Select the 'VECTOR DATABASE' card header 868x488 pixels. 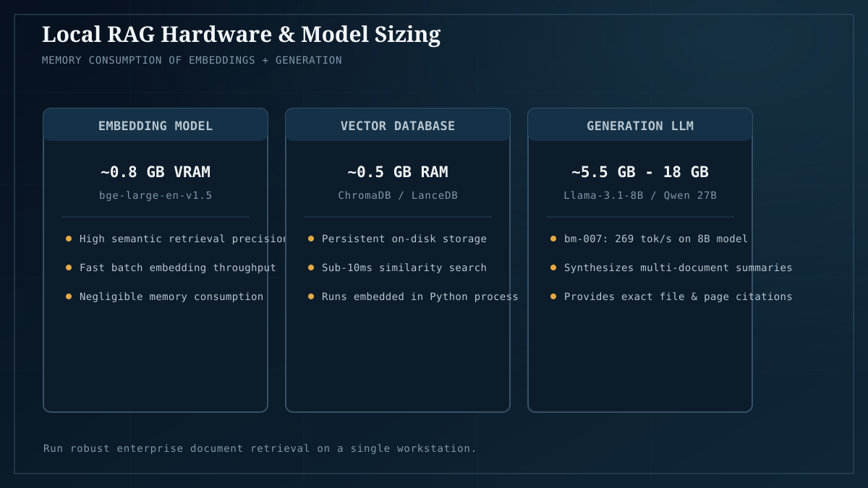pyautogui.click(x=398, y=125)
